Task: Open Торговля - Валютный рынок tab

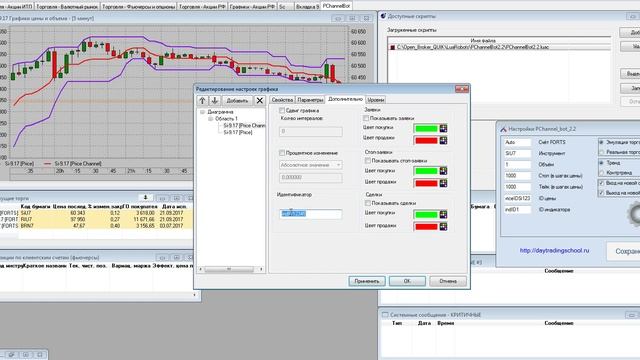Action: point(67,7)
